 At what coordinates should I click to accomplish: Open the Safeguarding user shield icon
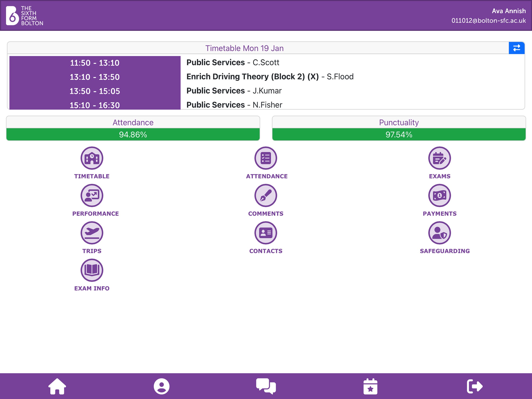439,233
